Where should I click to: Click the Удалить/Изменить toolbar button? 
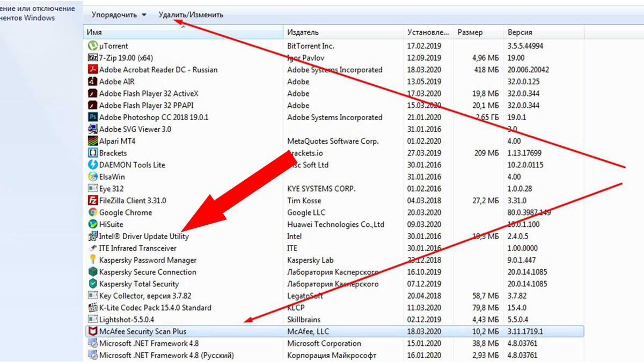191,15
